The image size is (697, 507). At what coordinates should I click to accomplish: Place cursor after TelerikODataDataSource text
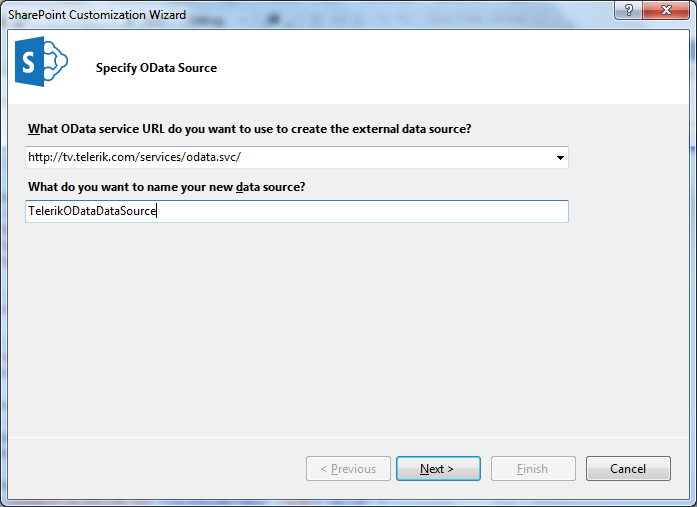point(157,211)
